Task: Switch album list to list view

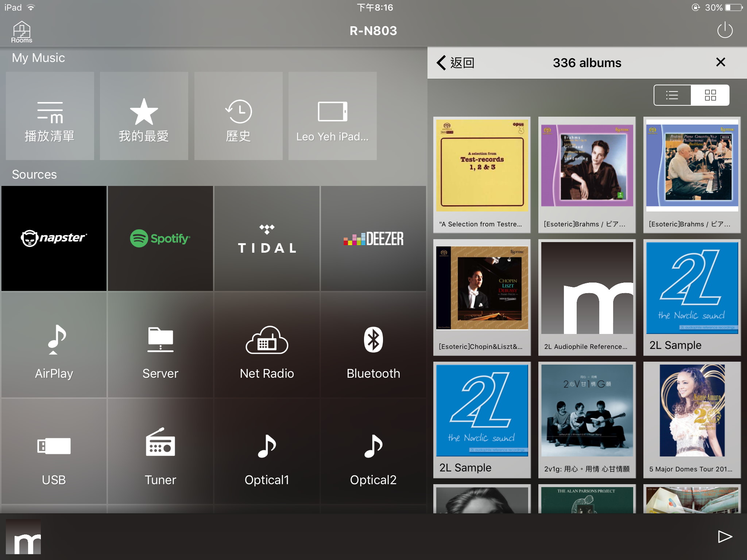Action: (672, 95)
